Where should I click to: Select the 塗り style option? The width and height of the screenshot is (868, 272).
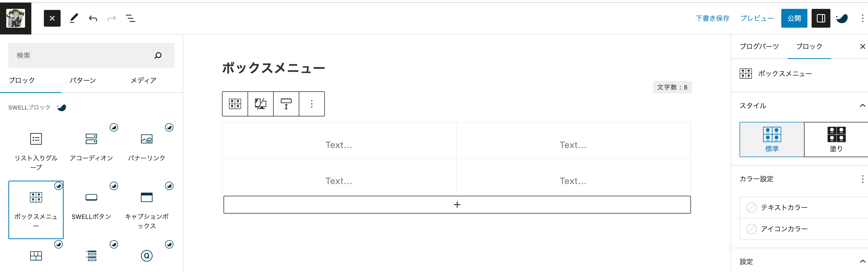coord(836,139)
